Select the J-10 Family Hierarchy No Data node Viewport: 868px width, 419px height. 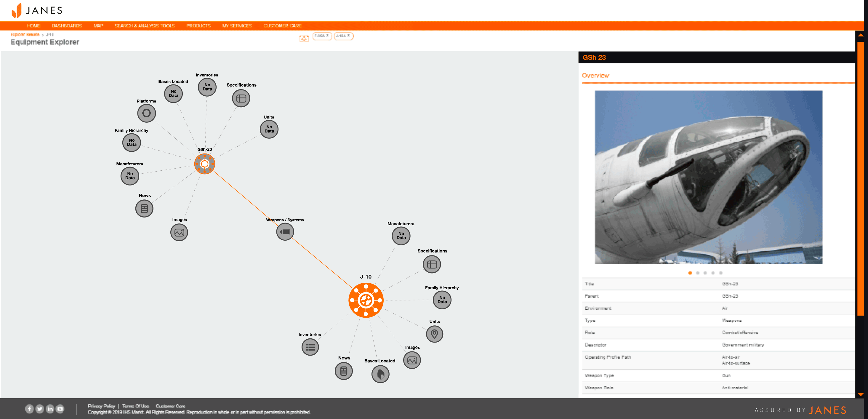[442, 300]
